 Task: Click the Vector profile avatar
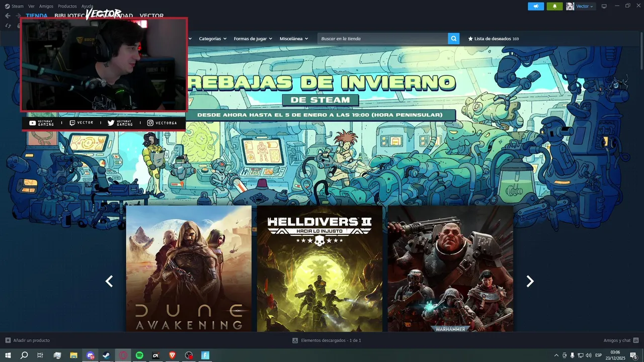coord(570,6)
